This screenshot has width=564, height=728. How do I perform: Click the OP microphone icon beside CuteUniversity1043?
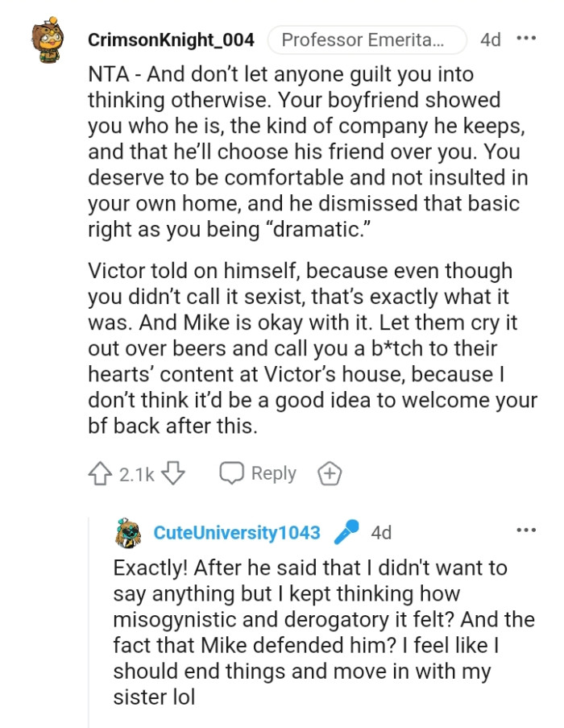point(346,531)
